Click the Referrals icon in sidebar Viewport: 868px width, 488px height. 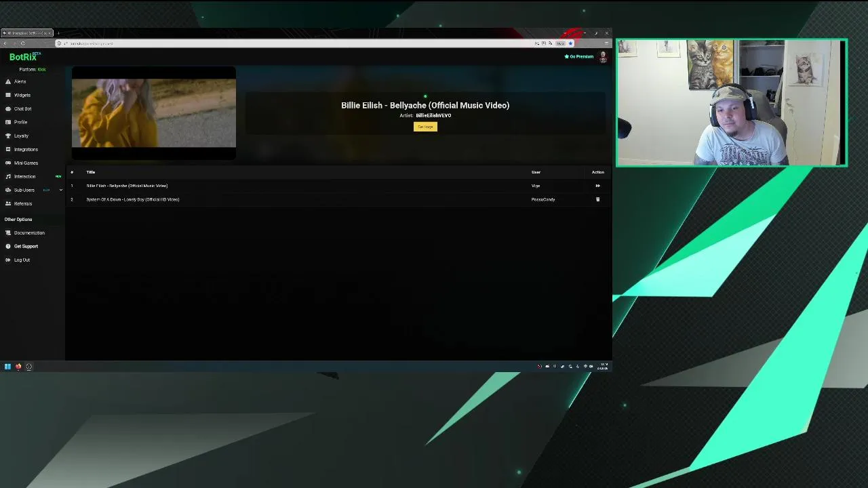point(7,203)
